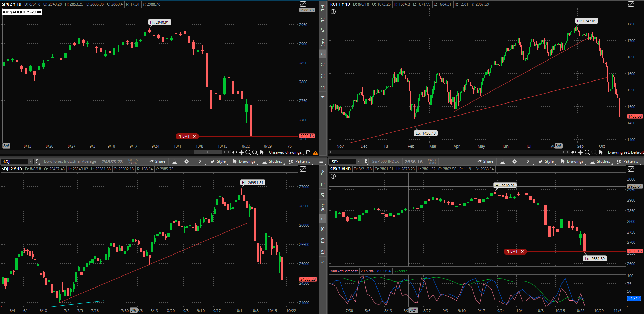Open the flask icon in $DJI toolbar
644x314 pixels.
point(175,161)
